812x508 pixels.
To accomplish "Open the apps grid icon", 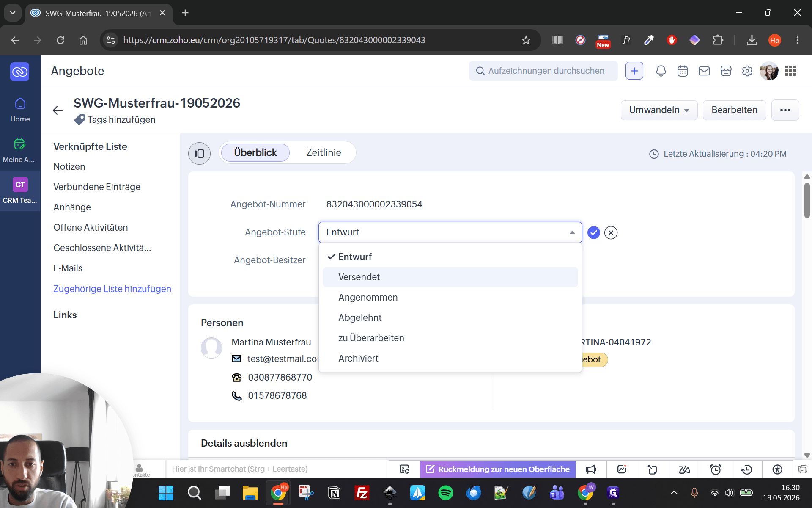I will (x=790, y=71).
